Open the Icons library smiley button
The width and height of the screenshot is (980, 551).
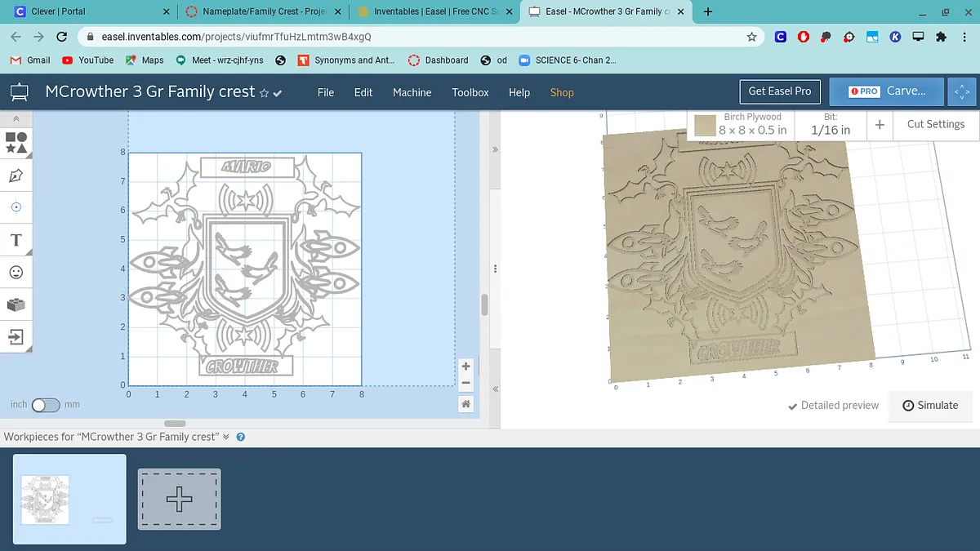pos(16,272)
